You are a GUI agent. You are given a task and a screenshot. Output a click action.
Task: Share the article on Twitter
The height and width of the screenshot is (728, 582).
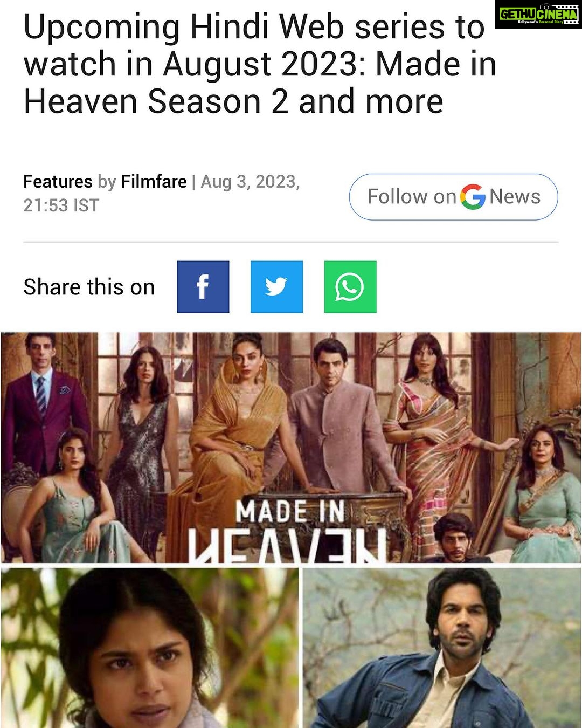click(276, 287)
